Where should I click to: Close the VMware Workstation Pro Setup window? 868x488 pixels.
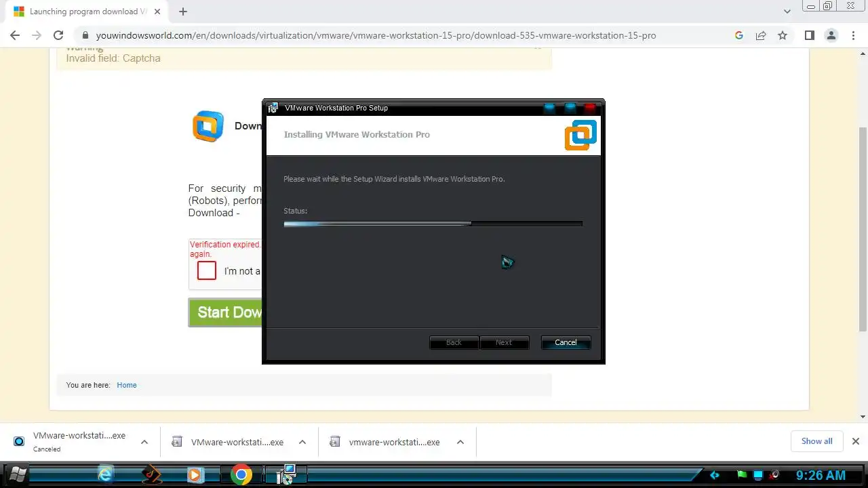(x=590, y=107)
